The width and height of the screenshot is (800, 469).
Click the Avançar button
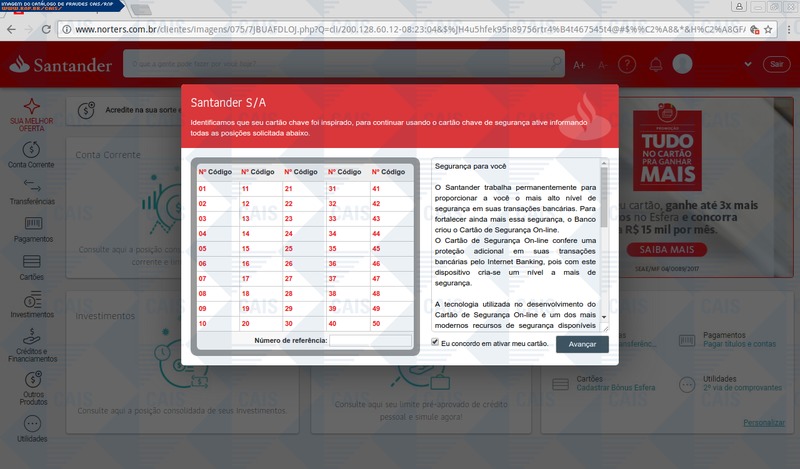(582, 344)
